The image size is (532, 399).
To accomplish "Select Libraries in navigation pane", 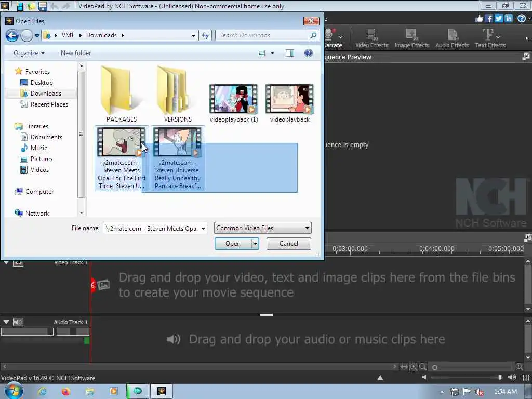I will [x=37, y=126].
